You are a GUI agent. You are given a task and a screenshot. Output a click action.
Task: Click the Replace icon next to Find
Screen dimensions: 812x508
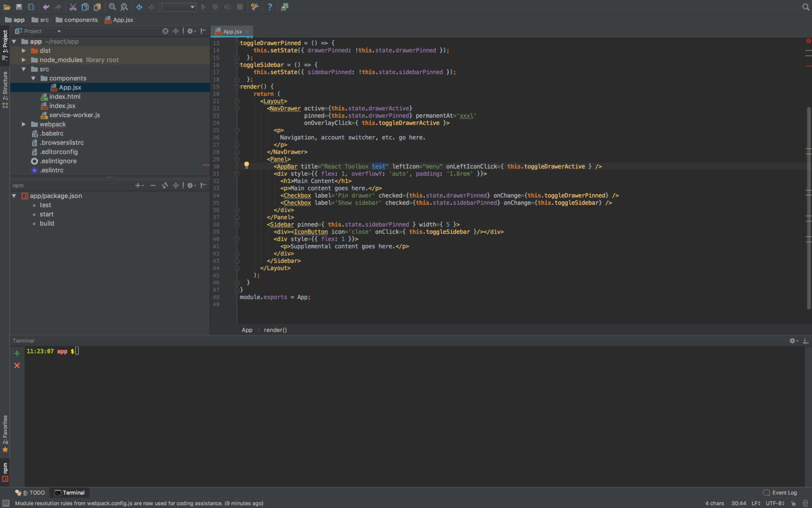[x=124, y=7]
